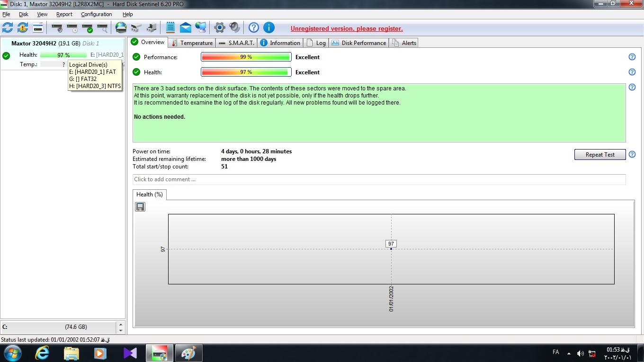Image resolution: width=644 pixels, height=362 pixels.
Task: Click the 'Click to add comment' field
Action: coord(379,179)
